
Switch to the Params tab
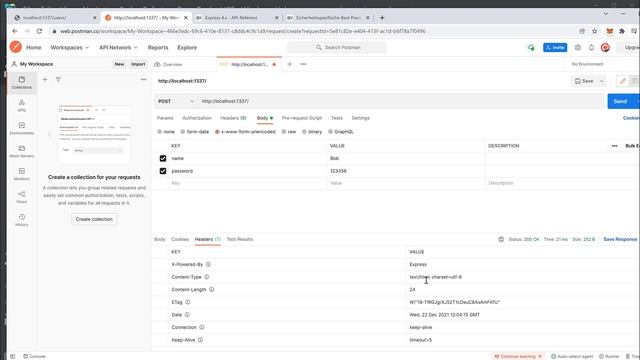coord(165,118)
